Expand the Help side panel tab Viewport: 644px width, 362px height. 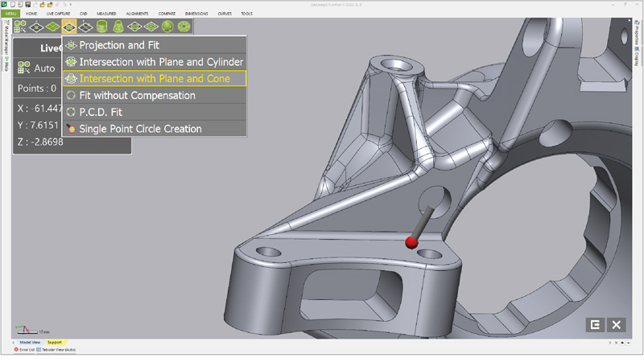click(x=6, y=64)
